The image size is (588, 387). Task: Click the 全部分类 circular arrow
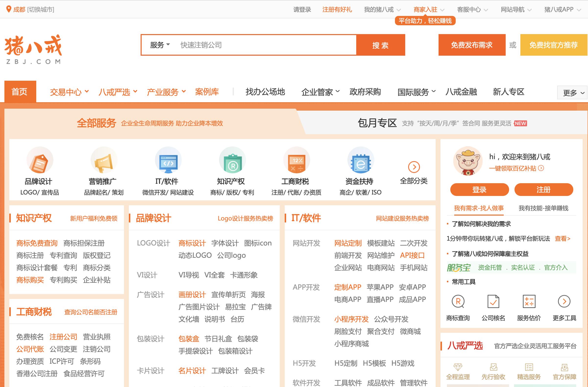pyautogui.click(x=414, y=167)
